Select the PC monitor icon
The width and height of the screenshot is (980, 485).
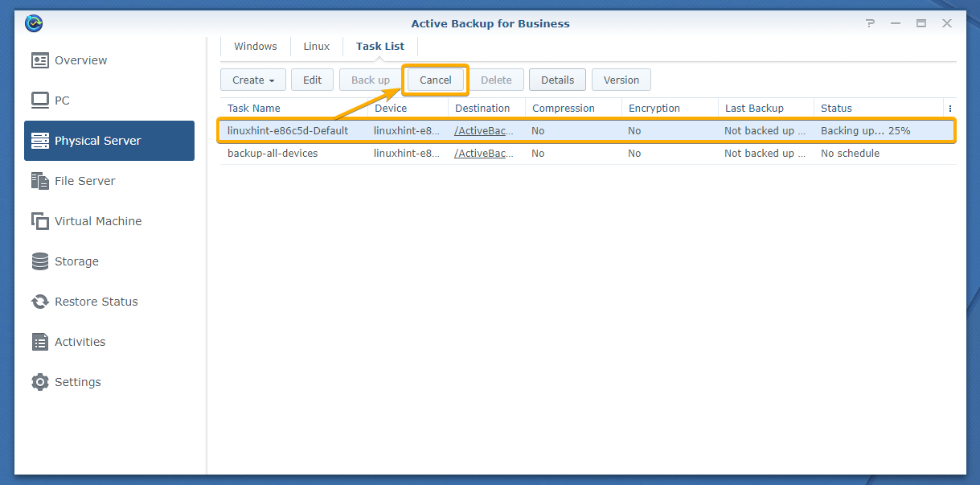40,101
